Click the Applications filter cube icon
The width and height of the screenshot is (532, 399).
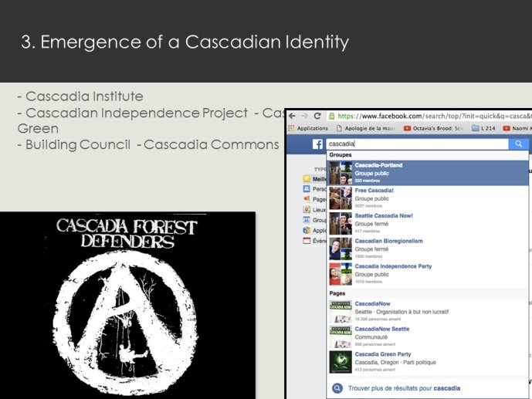(307, 231)
